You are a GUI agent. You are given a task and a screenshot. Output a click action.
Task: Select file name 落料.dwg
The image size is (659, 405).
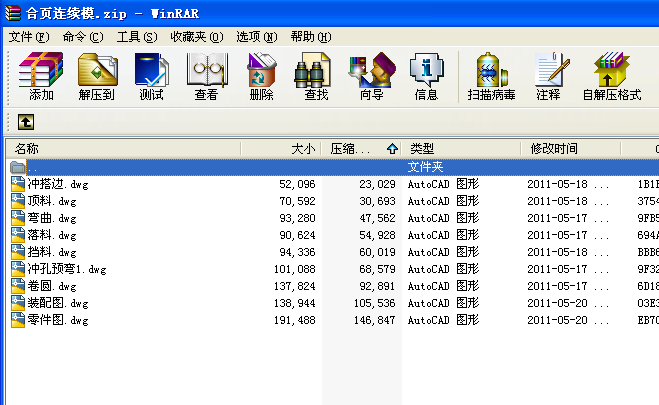(52, 235)
